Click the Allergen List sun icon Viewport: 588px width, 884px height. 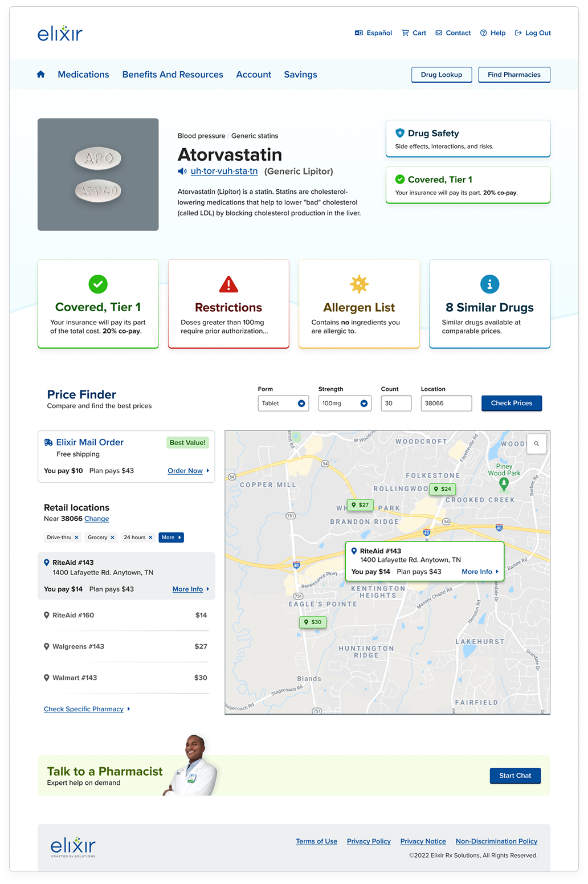(x=359, y=284)
